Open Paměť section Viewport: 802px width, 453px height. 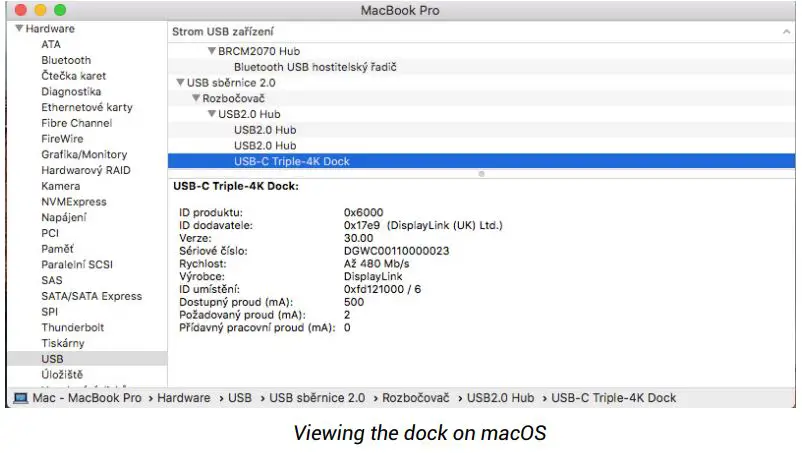point(57,249)
